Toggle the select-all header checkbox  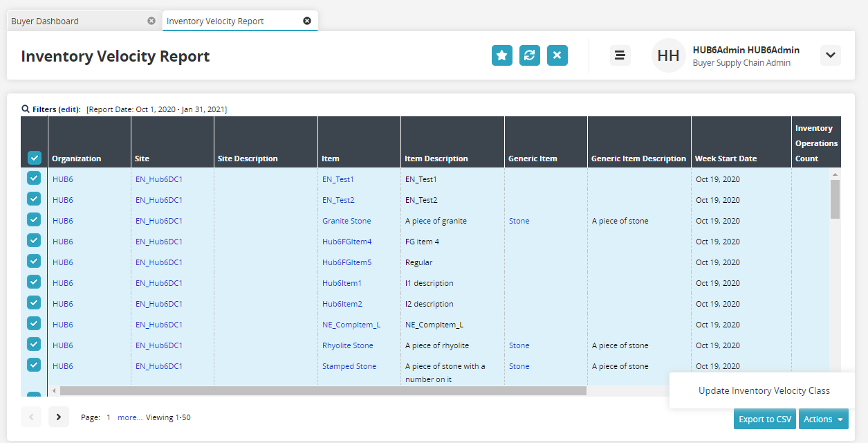[35, 158]
